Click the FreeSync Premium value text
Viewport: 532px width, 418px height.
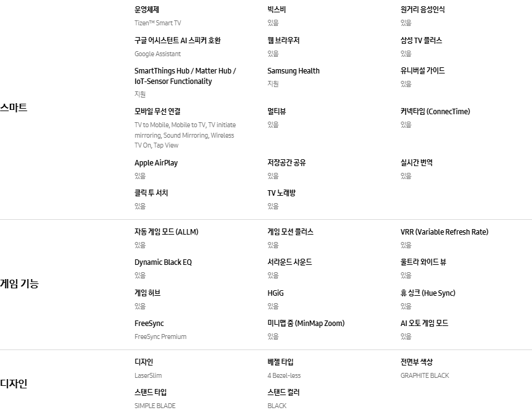coord(160,337)
